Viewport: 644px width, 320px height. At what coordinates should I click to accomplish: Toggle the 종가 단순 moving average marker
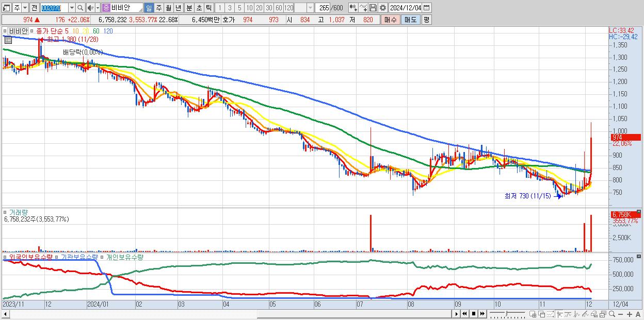coord(32,31)
